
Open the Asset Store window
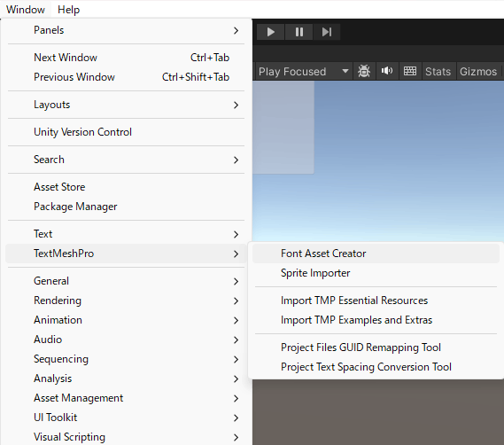[x=126, y=187]
